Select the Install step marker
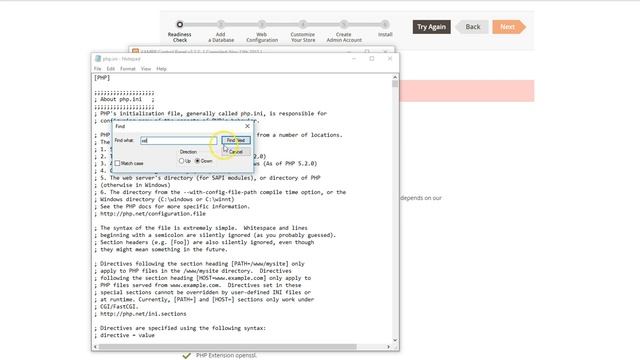 385,24
